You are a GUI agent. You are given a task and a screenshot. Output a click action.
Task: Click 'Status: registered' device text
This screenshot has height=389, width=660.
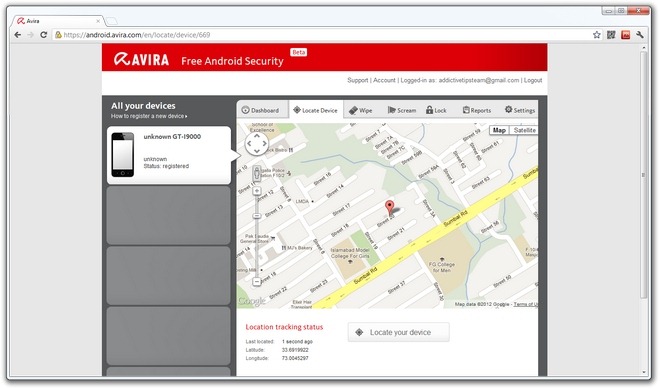click(166, 166)
